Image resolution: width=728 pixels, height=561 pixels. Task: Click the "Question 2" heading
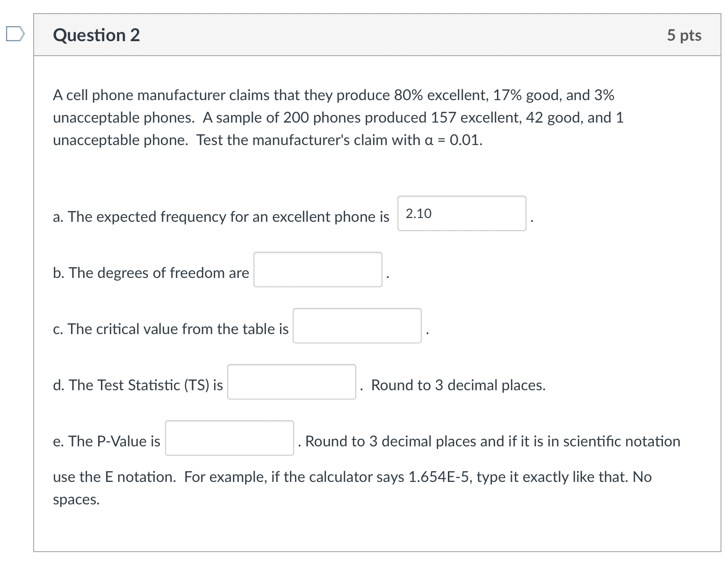(x=96, y=36)
